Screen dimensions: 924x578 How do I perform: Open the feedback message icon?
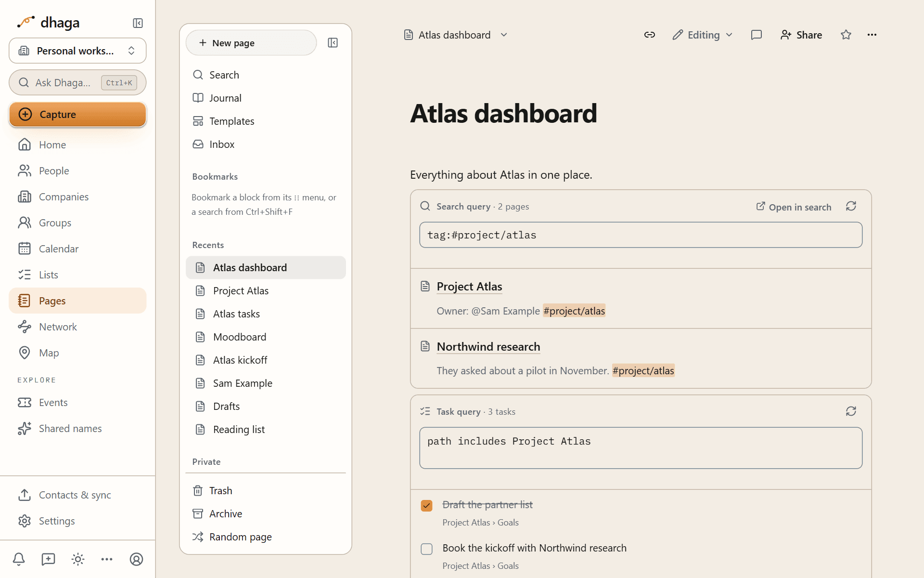48,559
